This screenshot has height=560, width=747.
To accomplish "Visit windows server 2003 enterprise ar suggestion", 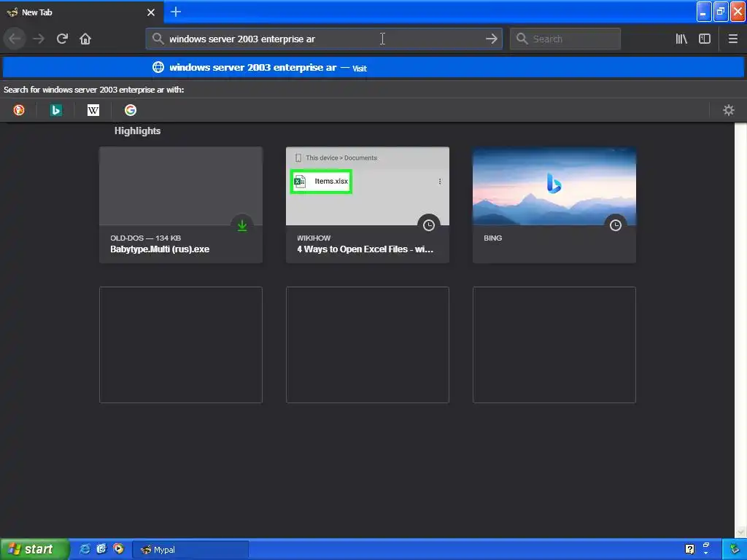I will pyautogui.click(x=373, y=68).
